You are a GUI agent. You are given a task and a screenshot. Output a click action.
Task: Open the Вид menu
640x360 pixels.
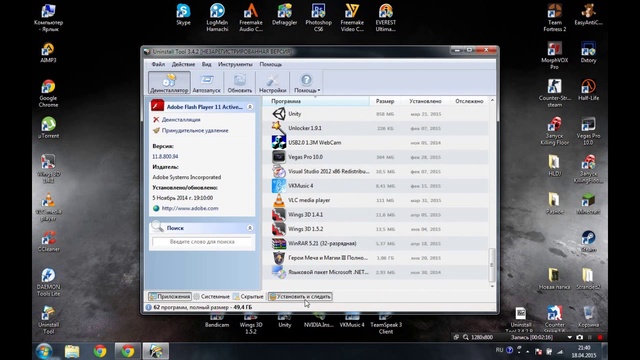207,64
